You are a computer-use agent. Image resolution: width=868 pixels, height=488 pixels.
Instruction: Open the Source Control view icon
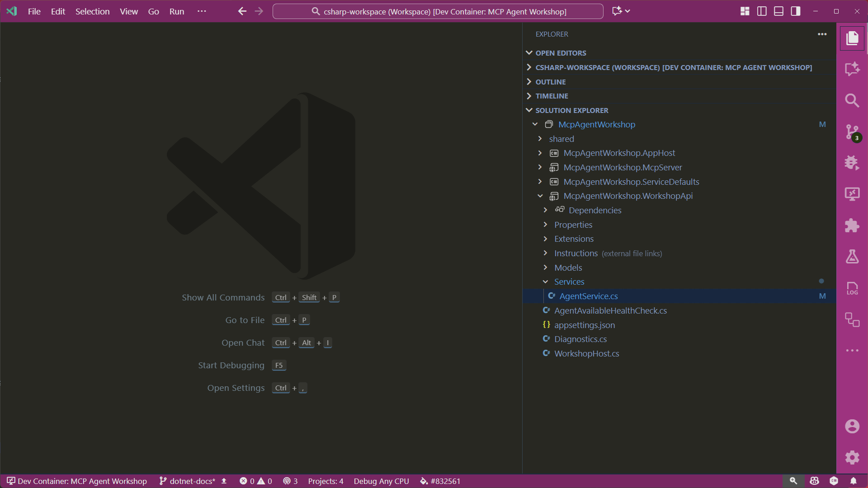pyautogui.click(x=852, y=132)
